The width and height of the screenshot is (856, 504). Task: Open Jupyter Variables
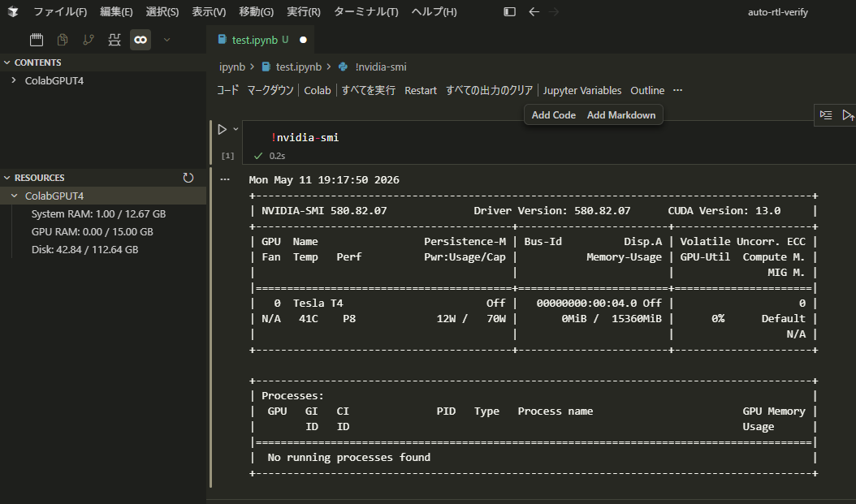[582, 91]
